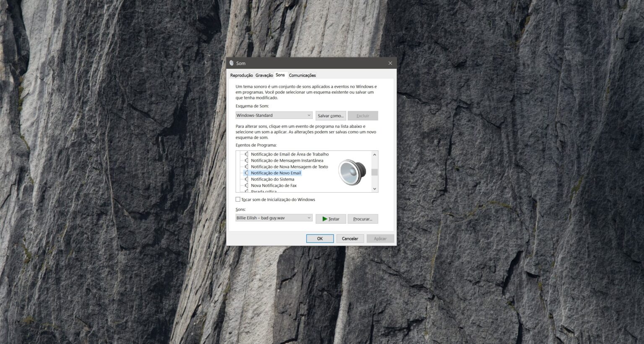The width and height of the screenshot is (644, 344).
Task: Click Procurar to browse for a sound
Action: [x=363, y=219]
